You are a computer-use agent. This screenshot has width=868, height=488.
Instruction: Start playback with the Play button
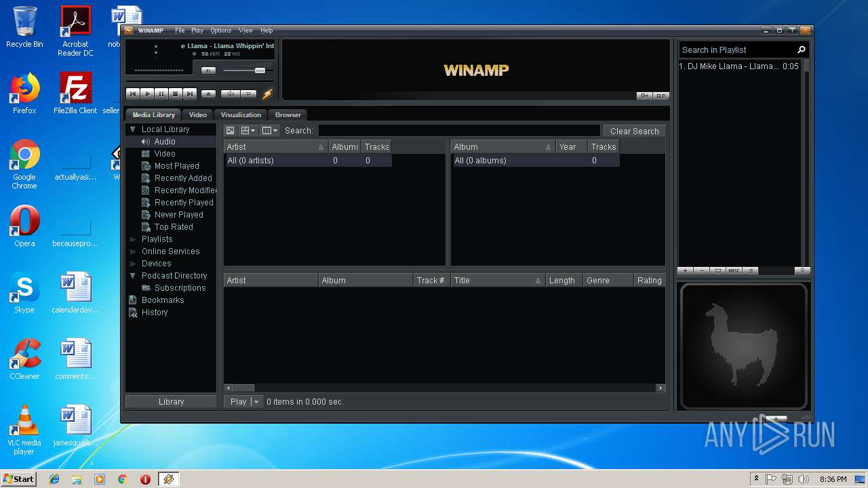(147, 94)
